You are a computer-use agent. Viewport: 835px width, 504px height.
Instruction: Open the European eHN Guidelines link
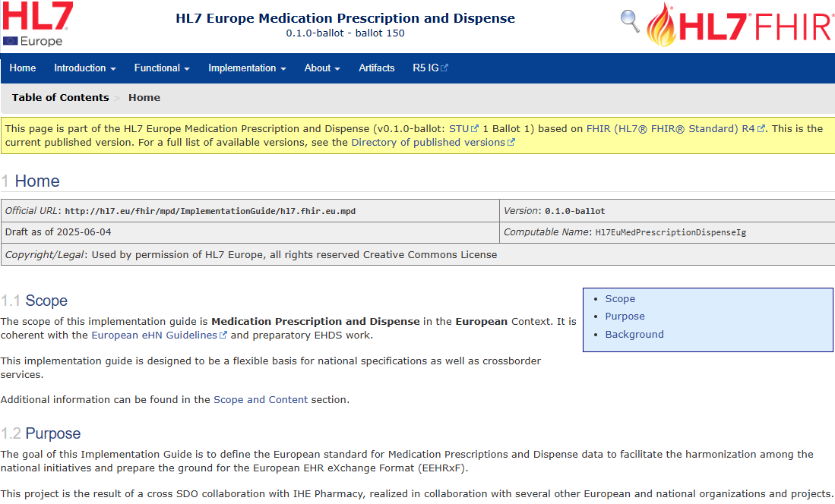[x=154, y=335]
